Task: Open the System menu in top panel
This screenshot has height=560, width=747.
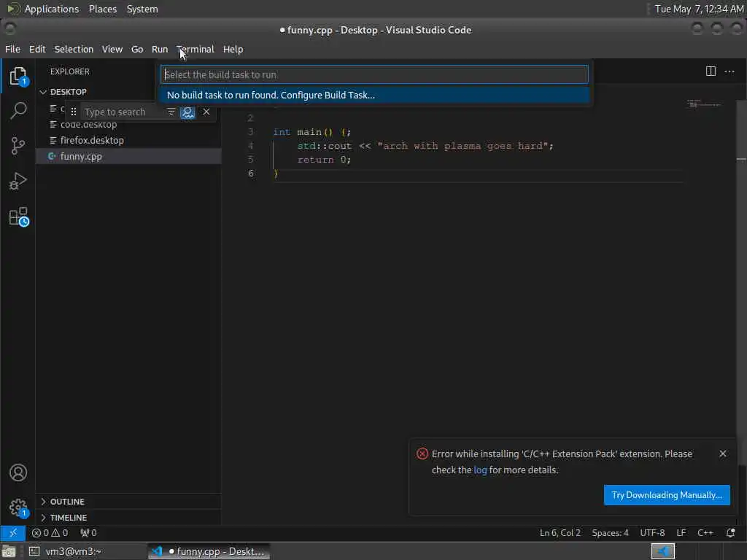Action: click(142, 9)
